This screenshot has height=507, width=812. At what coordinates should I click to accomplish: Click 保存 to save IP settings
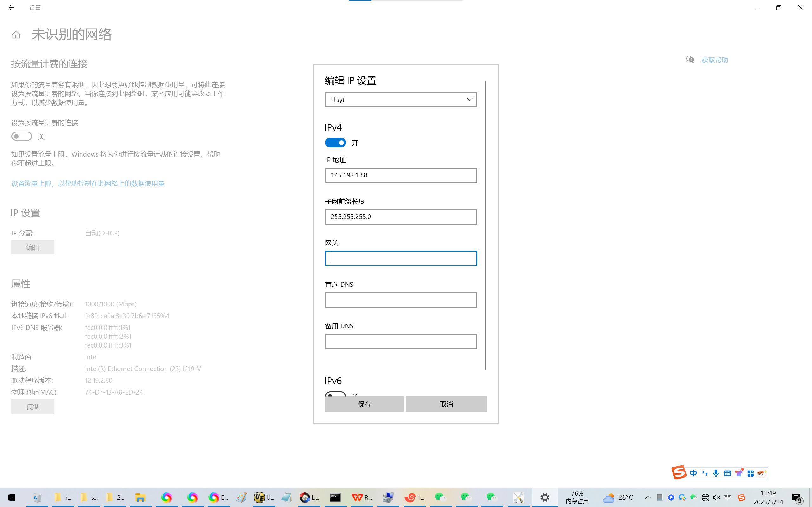tap(364, 404)
